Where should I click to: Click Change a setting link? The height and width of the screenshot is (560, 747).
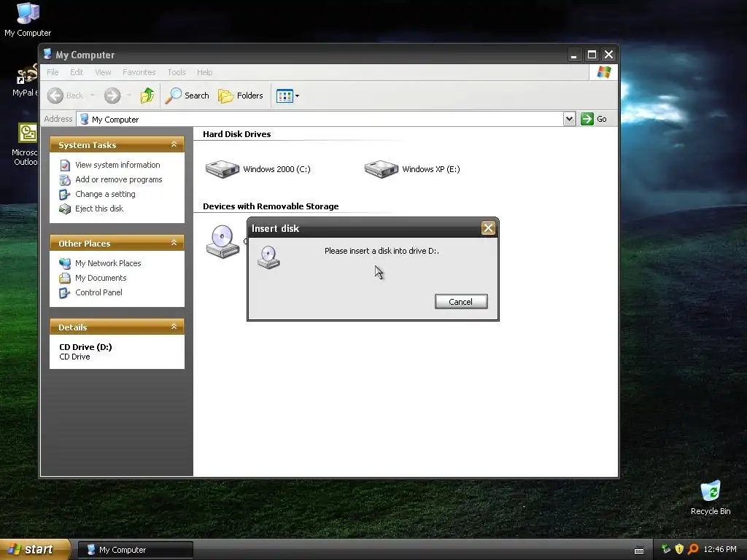tap(105, 194)
